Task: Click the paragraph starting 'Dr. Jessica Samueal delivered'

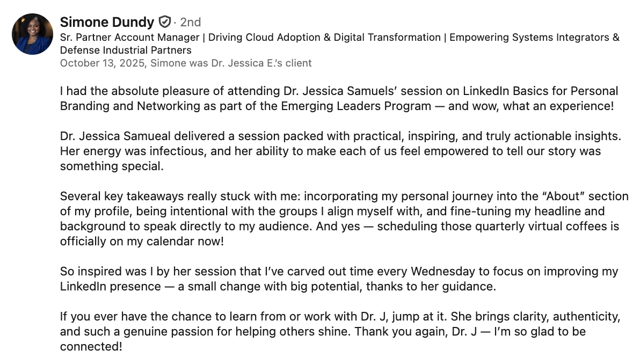Action: (340, 151)
